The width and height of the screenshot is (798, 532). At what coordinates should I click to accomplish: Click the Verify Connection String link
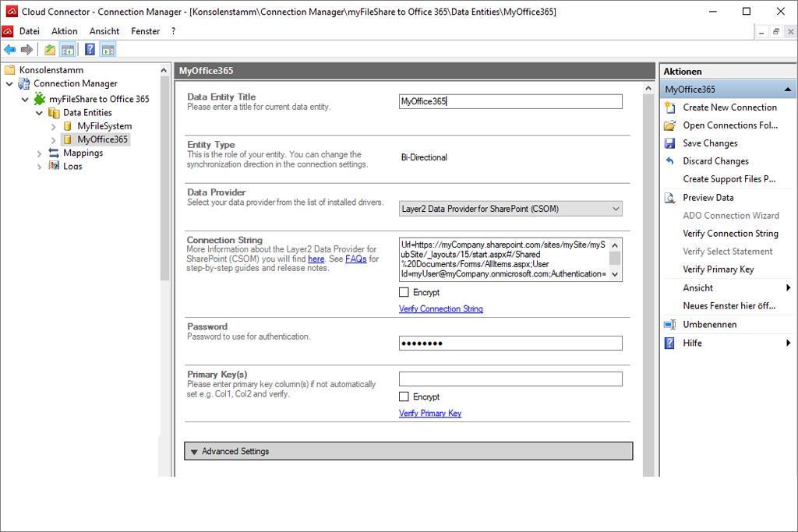pyautogui.click(x=441, y=309)
